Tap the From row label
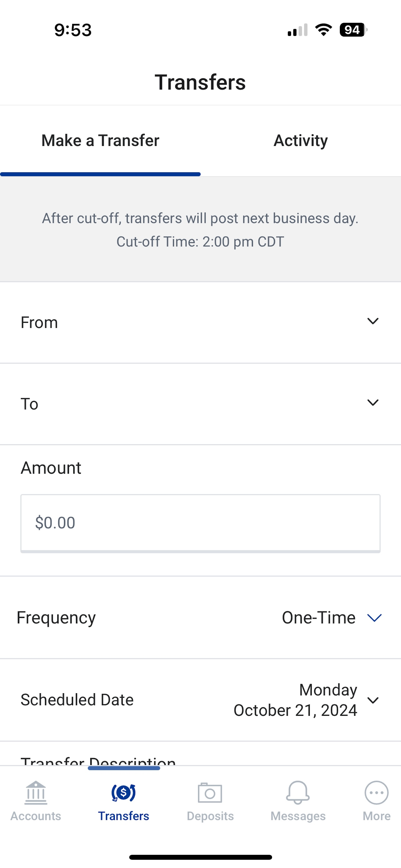This screenshot has height=868, width=401. click(39, 322)
